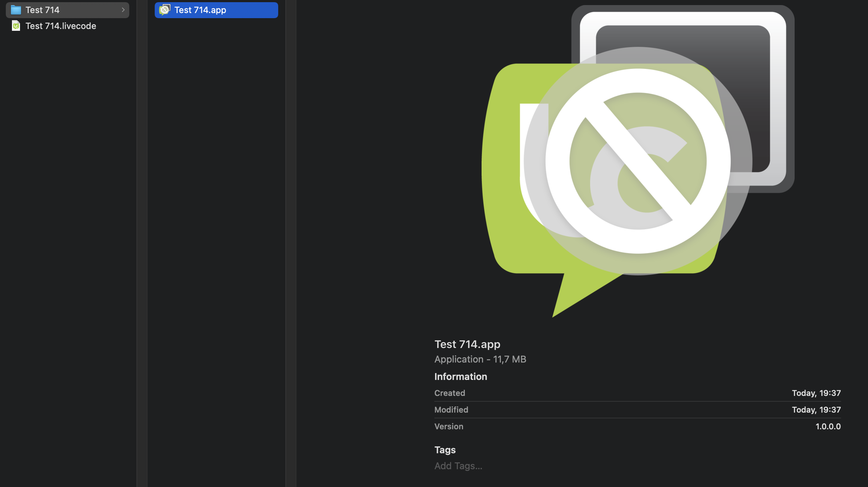Click the Version value 1.0.0.0
Viewport: 868px width, 487px height.
tap(828, 426)
